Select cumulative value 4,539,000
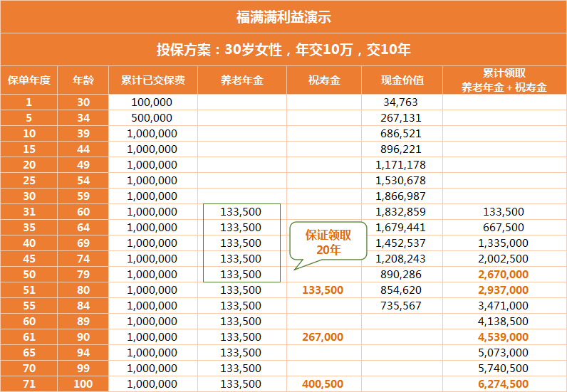 [x=504, y=337]
